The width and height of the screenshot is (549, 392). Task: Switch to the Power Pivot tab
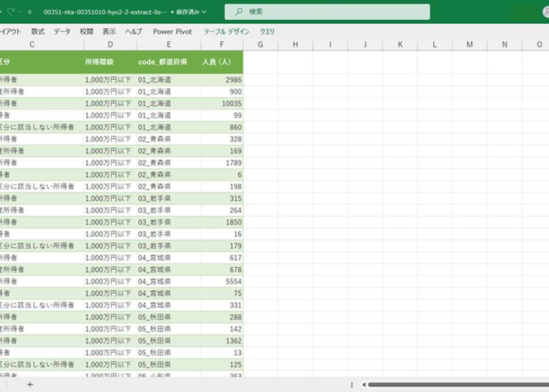click(173, 31)
